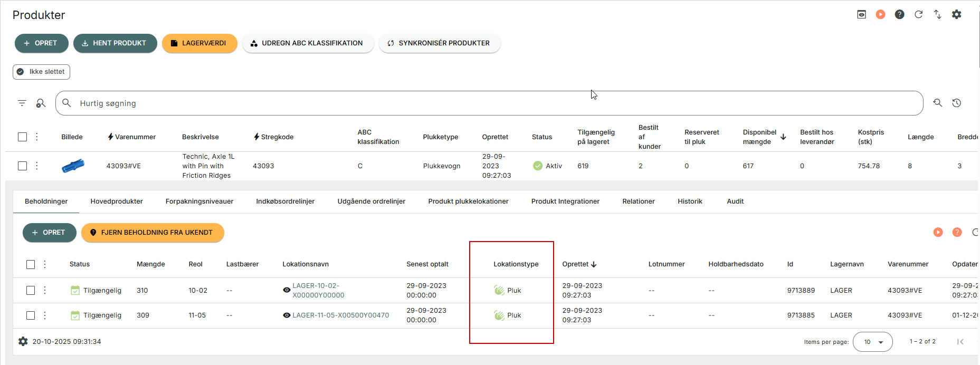Click the top OPRET product button
The width and height of the screenshot is (980, 365).
pyautogui.click(x=41, y=43)
